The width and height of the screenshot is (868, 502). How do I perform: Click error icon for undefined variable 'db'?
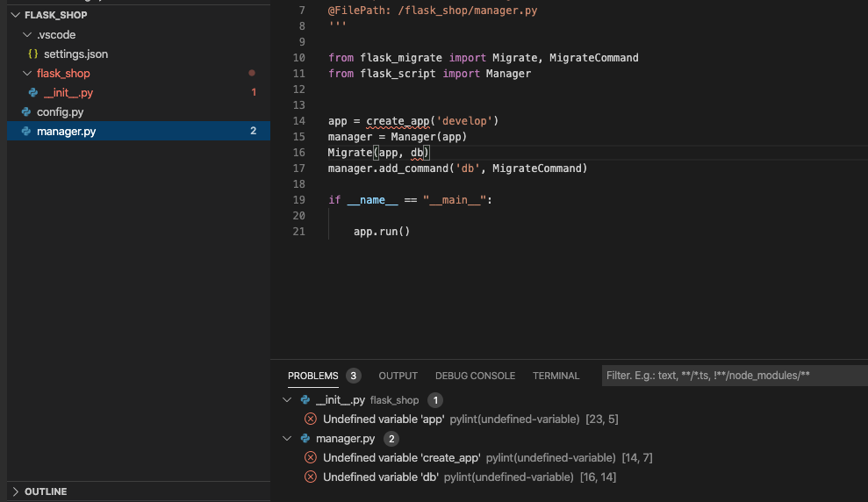[x=311, y=477]
